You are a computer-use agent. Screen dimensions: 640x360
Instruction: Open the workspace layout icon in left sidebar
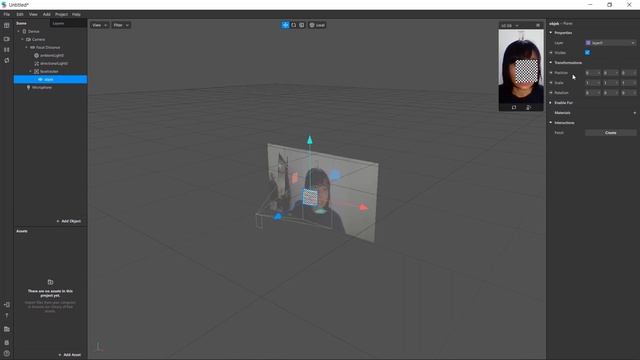[7, 25]
